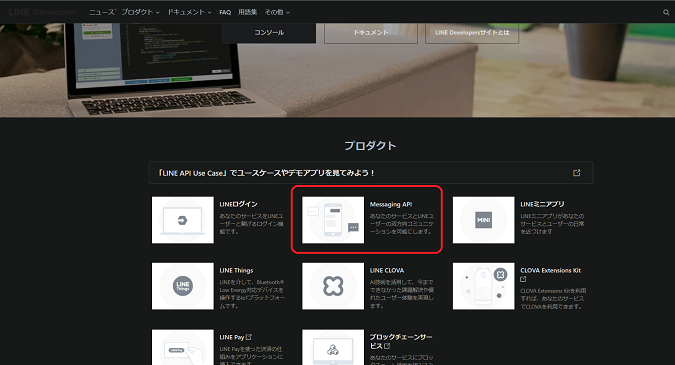Click the search magnifier icon in header

[x=666, y=12]
